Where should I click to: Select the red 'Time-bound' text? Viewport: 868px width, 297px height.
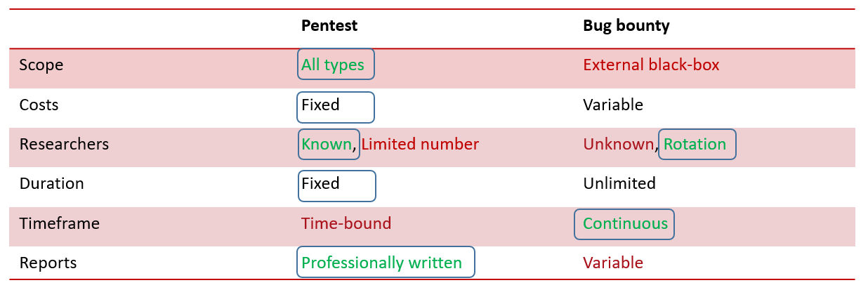346,224
